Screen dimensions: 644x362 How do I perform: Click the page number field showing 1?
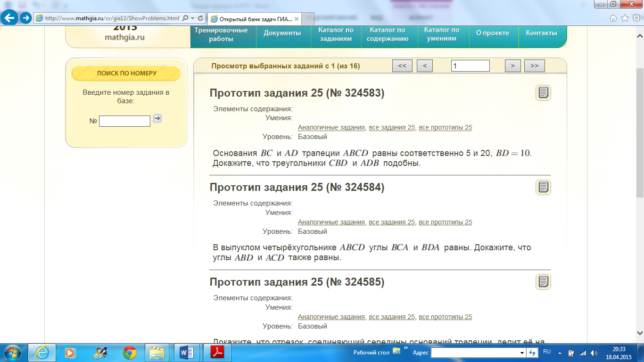(x=471, y=66)
